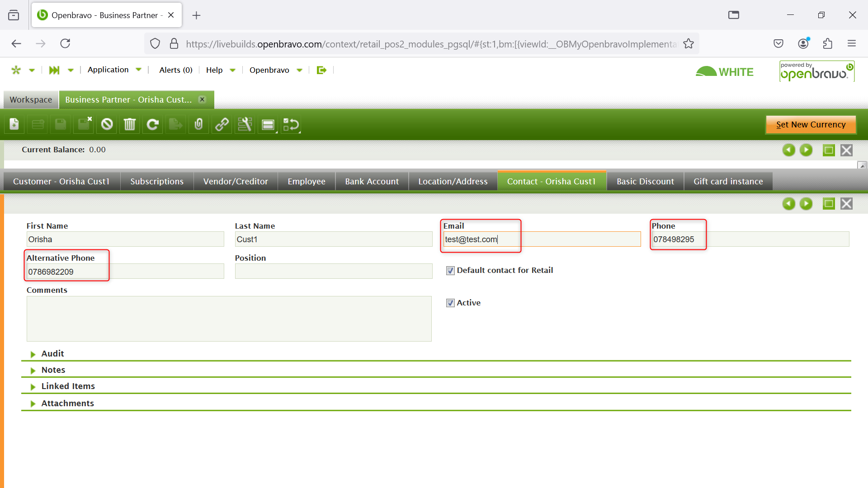The image size is (868, 488).
Task: Click the New Record document icon
Action: click(x=14, y=124)
